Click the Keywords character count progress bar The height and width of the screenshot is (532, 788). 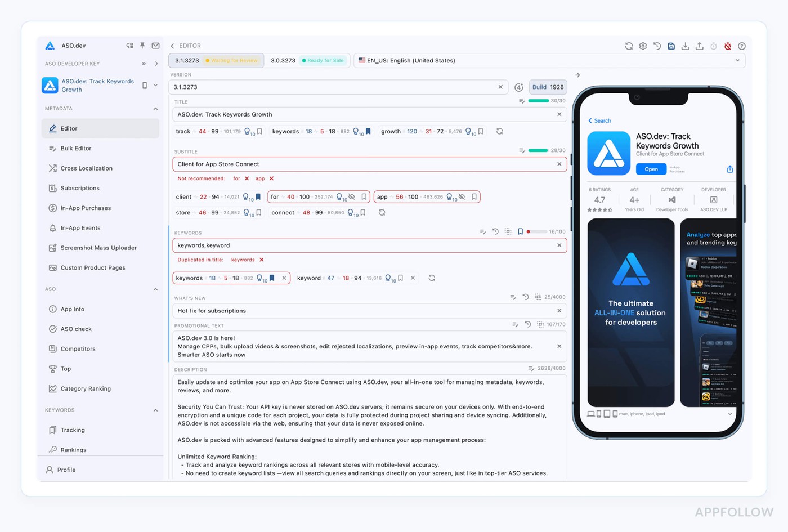tap(537, 231)
